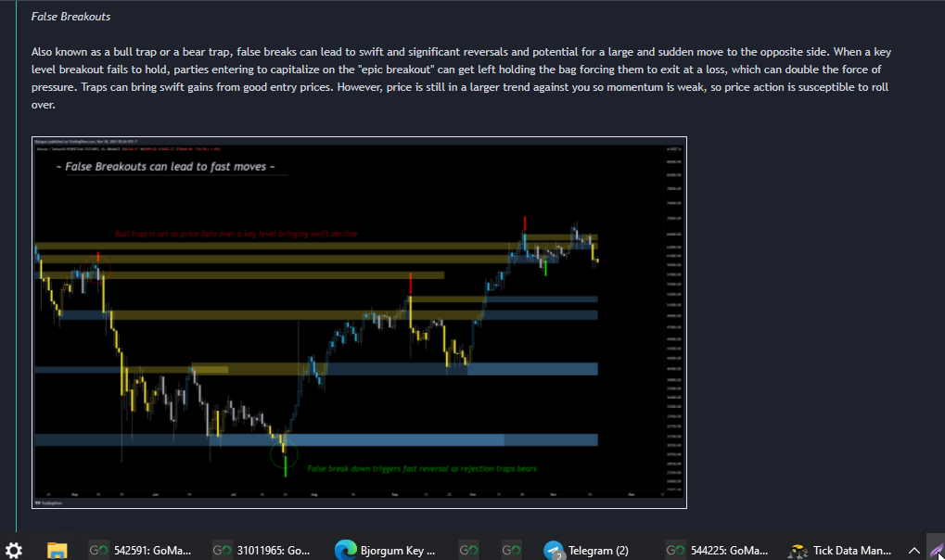Screen dimensions: 945x560
Task: Click the GO icon beside 31011965: Go...
Action: 222,550
